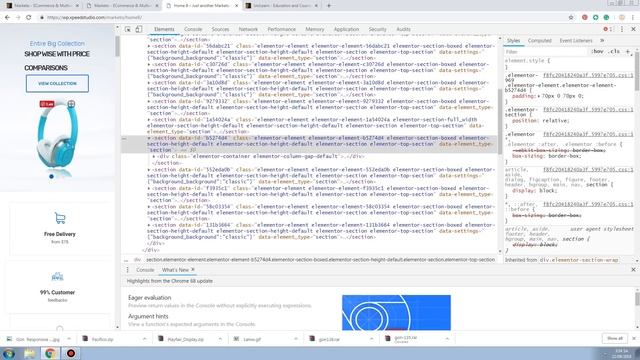This screenshot has width=640, height=360.
Task: Close the bottom drawer panel
Action: [x=633, y=270]
